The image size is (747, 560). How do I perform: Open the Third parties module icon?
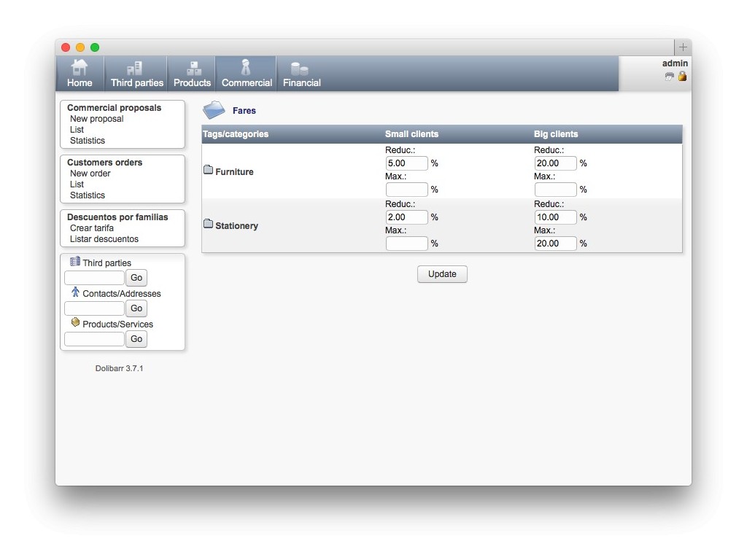pyautogui.click(x=135, y=68)
